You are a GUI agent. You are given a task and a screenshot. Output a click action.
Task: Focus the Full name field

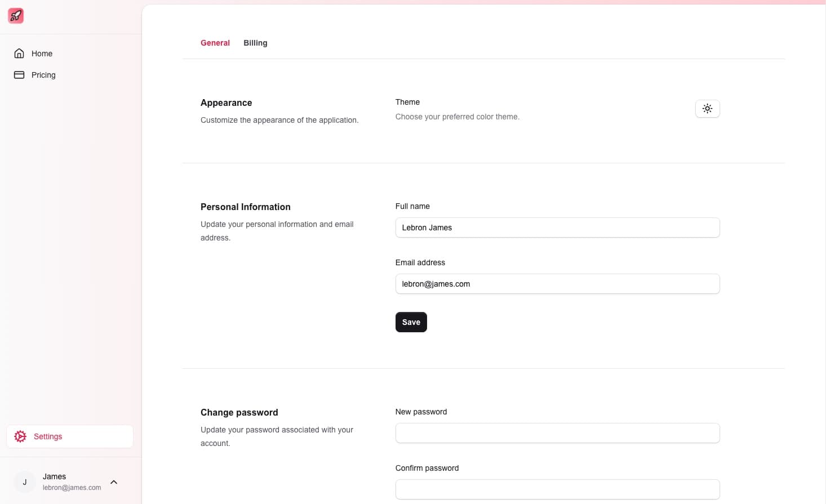pyautogui.click(x=557, y=228)
